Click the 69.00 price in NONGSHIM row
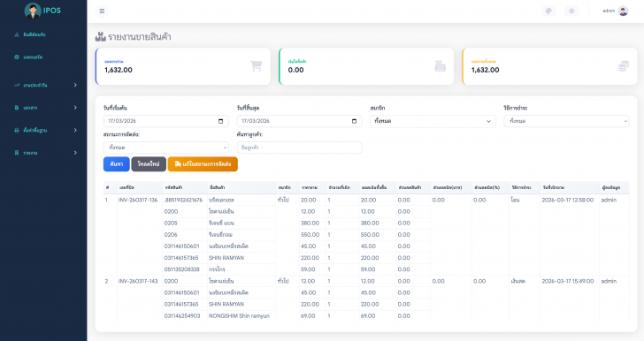This screenshot has height=341, width=644. 308,315
